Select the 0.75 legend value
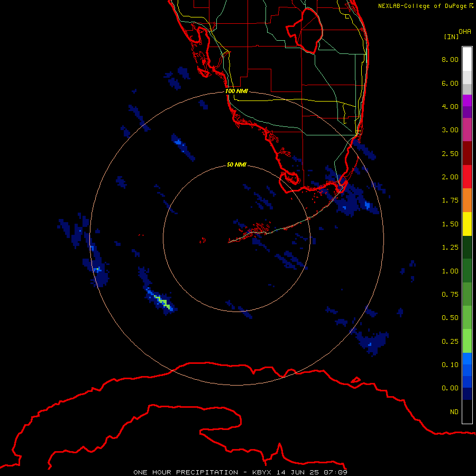This screenshot has height=476, width=476. [x=450, y=295]
